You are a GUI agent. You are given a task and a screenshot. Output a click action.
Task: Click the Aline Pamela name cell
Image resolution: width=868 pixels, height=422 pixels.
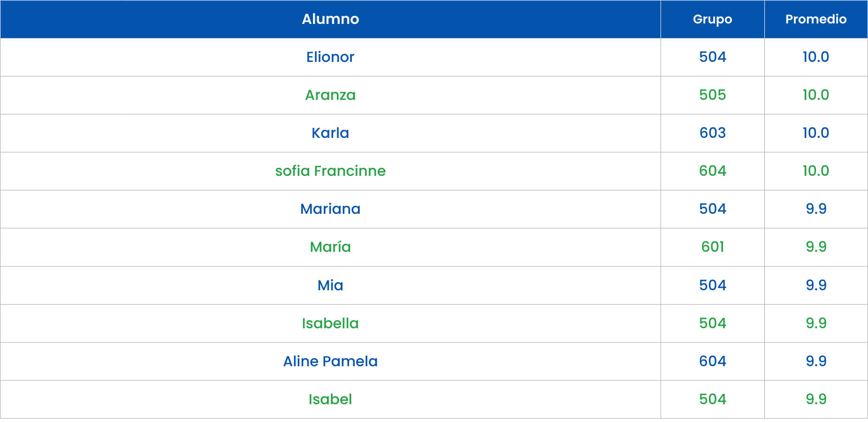(x=330, y=362)
